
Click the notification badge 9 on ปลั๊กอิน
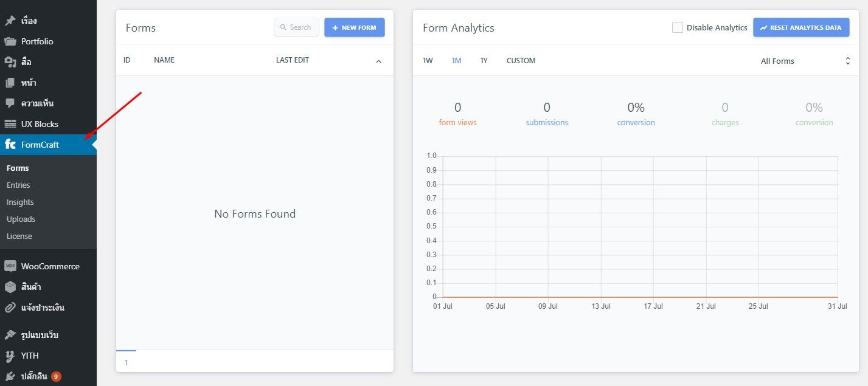click(56, 376)
